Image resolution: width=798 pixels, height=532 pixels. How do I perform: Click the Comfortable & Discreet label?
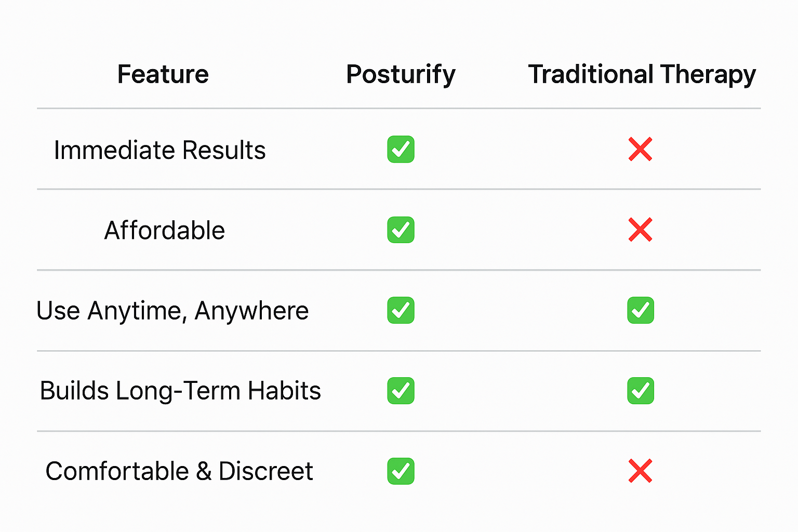[179, 472]
